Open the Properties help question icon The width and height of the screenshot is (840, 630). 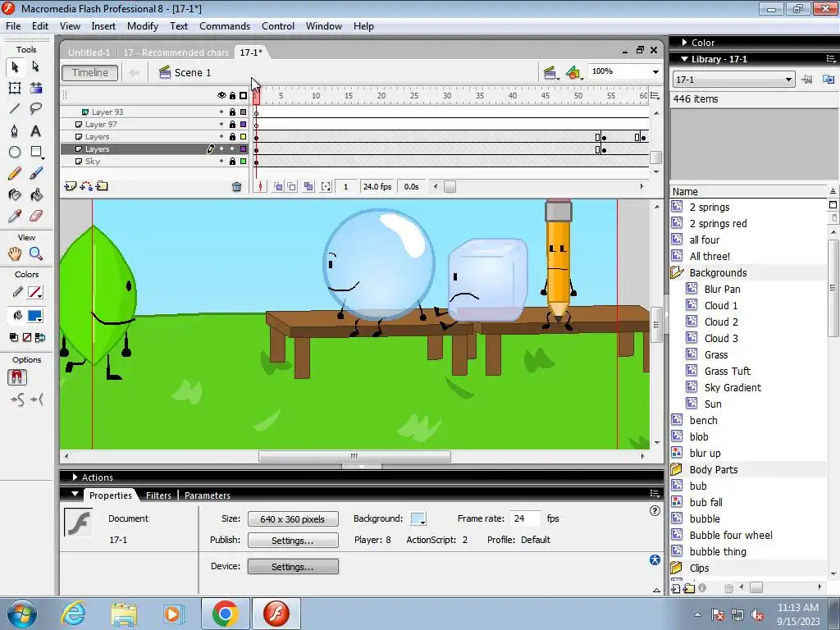coord(655,510)
